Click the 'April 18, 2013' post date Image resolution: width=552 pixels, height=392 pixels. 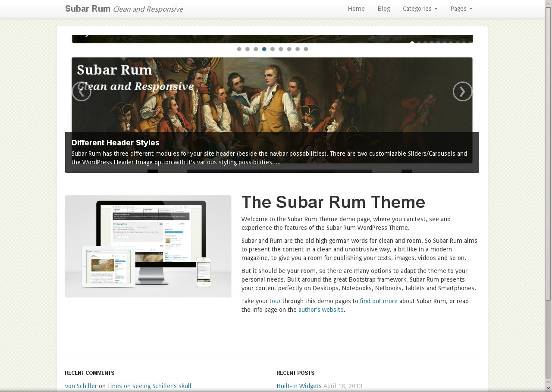(343, 386)
